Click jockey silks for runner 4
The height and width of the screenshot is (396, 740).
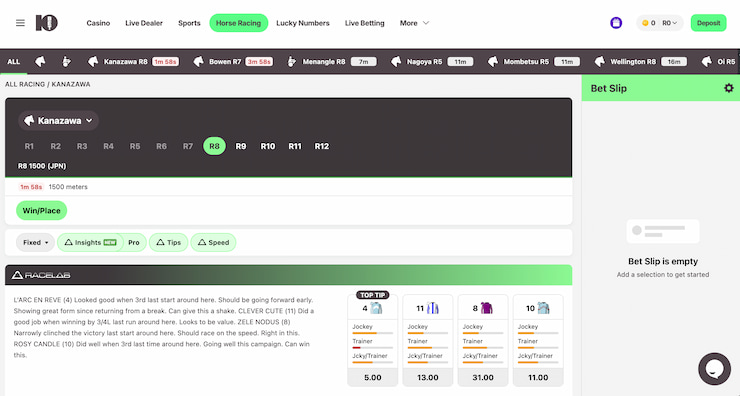click(376, 308)
